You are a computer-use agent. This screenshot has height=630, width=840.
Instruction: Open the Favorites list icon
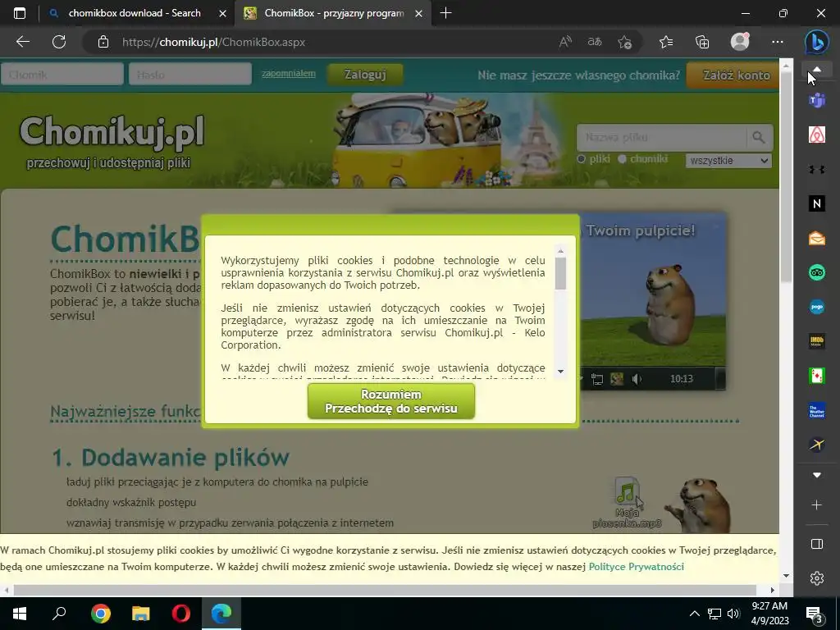(666, 42)
